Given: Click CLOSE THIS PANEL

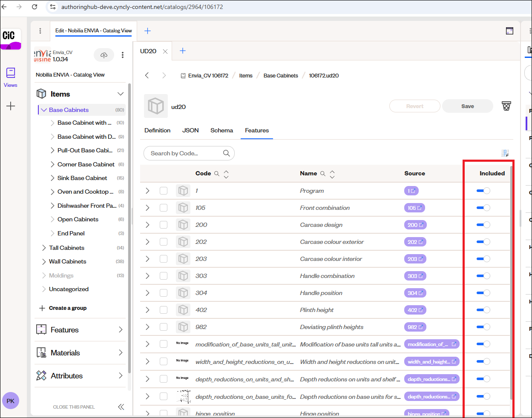Looking at the screenshot, I should [74, 407].
